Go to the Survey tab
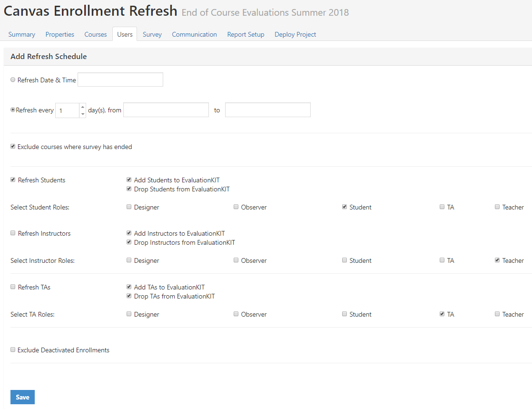The height and width of the screenshot is (409, 532). [152, 34]
